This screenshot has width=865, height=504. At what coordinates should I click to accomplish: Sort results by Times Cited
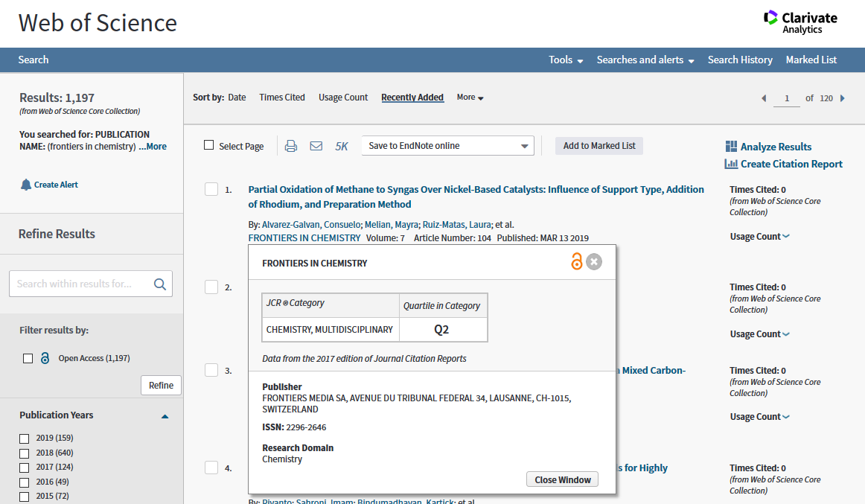(x=282, y=98)
